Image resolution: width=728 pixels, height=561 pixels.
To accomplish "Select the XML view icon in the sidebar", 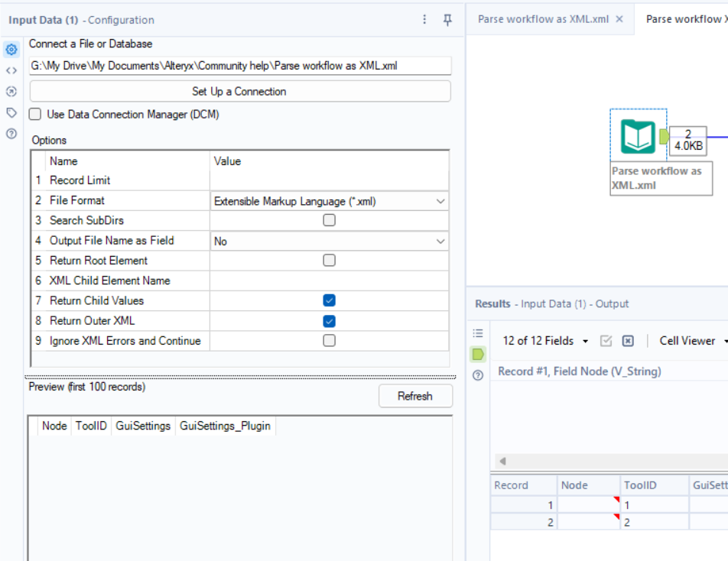I will click(11, 70).
